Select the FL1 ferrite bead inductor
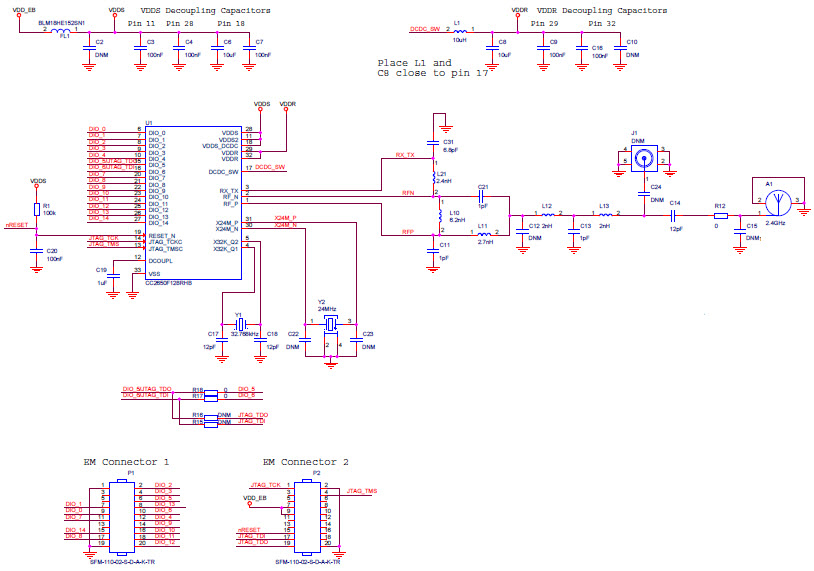This screenshot has height=571, width=814. point(65,30)
